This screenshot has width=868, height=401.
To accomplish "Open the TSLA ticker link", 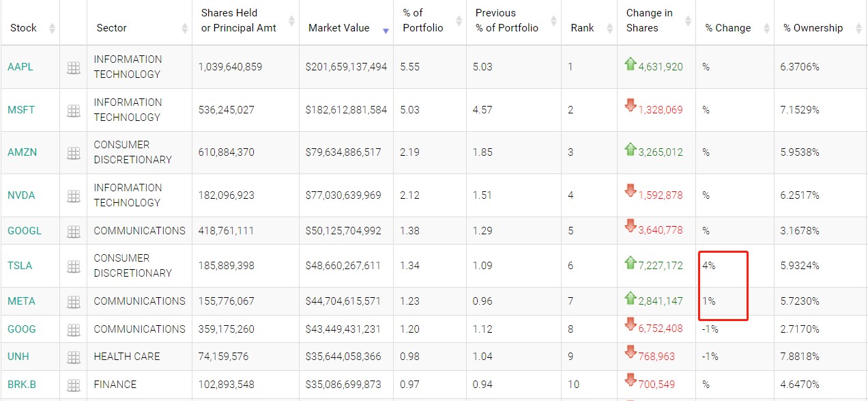I will click(x=20, y=266).
